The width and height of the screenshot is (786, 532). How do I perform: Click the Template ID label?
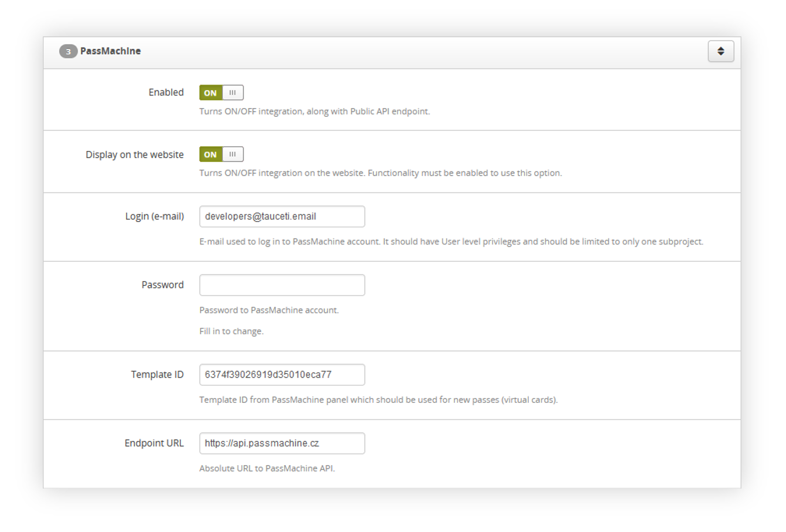click(x=157, y=375)
